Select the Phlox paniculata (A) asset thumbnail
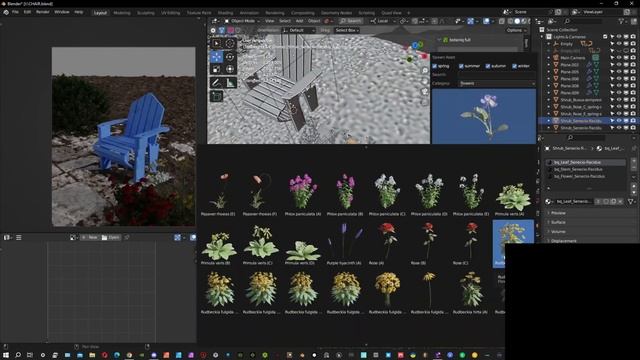640x360 pixels. point(302,194)
